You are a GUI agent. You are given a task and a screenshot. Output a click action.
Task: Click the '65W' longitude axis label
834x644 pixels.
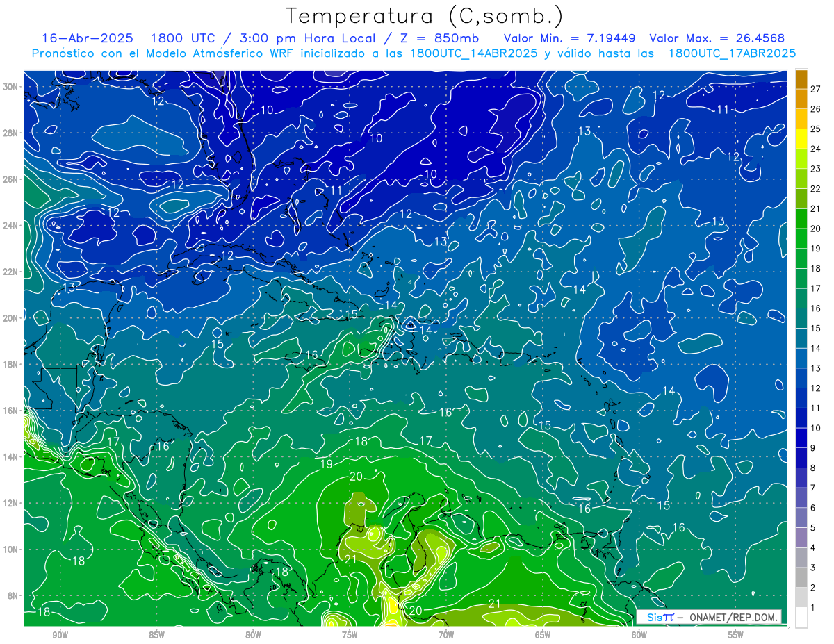click(543, 635)
